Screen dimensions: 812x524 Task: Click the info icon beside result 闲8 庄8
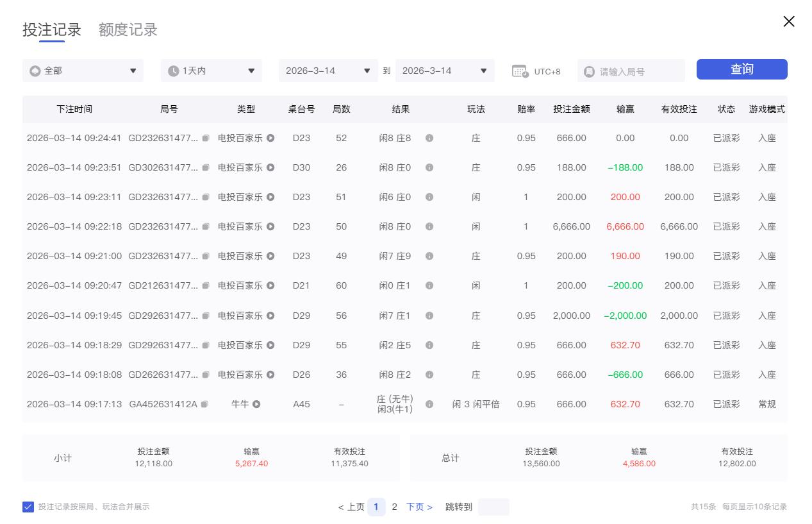pos(429,138)
